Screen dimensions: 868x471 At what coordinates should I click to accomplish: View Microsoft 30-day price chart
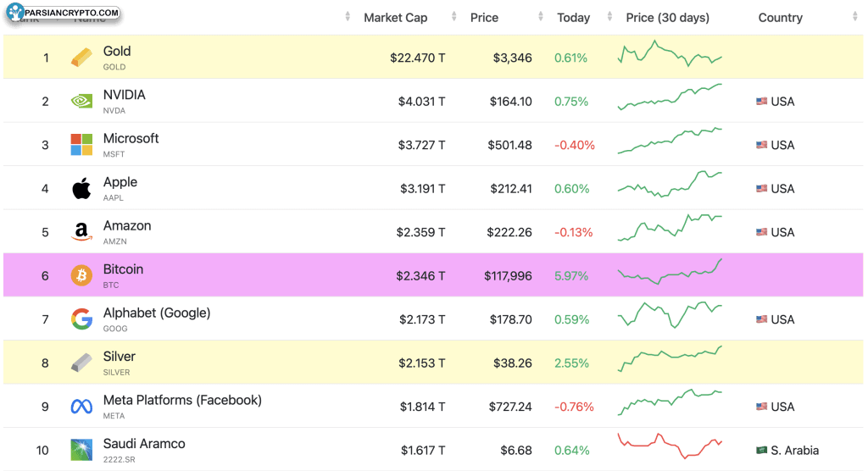pos(670,141)
